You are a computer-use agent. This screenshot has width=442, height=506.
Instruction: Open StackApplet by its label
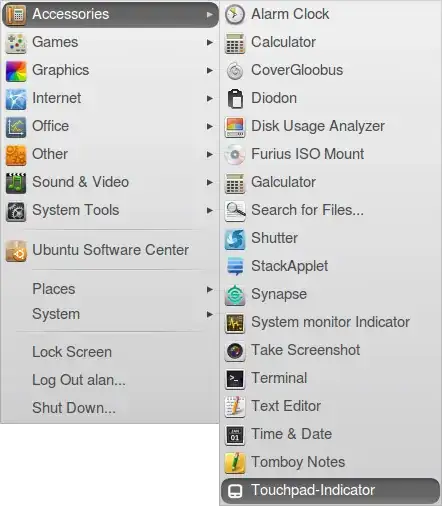[289, 266]
